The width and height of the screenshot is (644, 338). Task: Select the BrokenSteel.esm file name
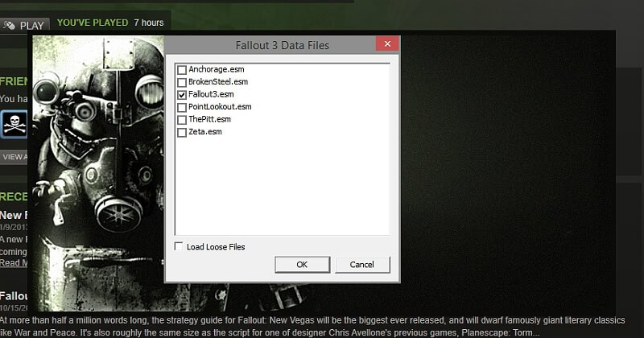tap(218, 82)
